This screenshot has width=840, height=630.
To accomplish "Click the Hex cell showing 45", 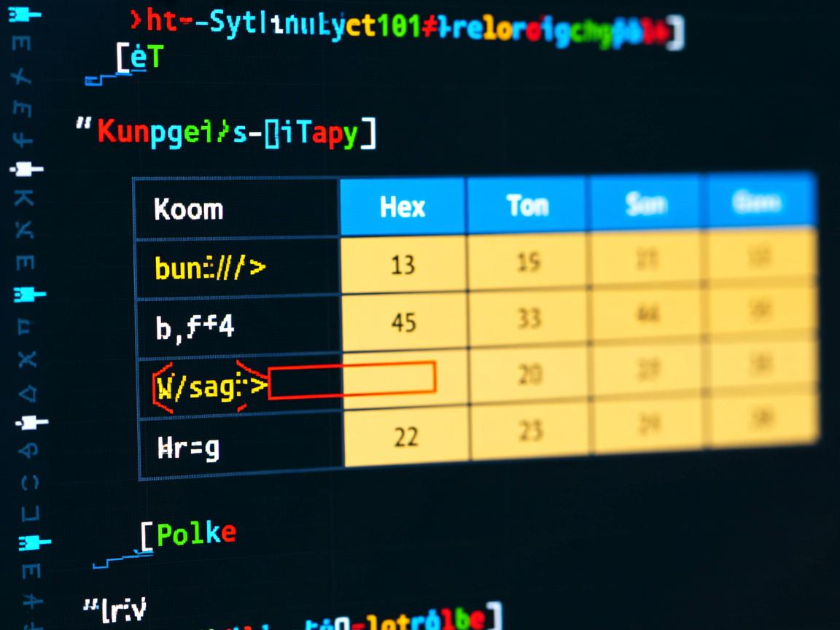I will pyautogui.click(x=403, y=321).
